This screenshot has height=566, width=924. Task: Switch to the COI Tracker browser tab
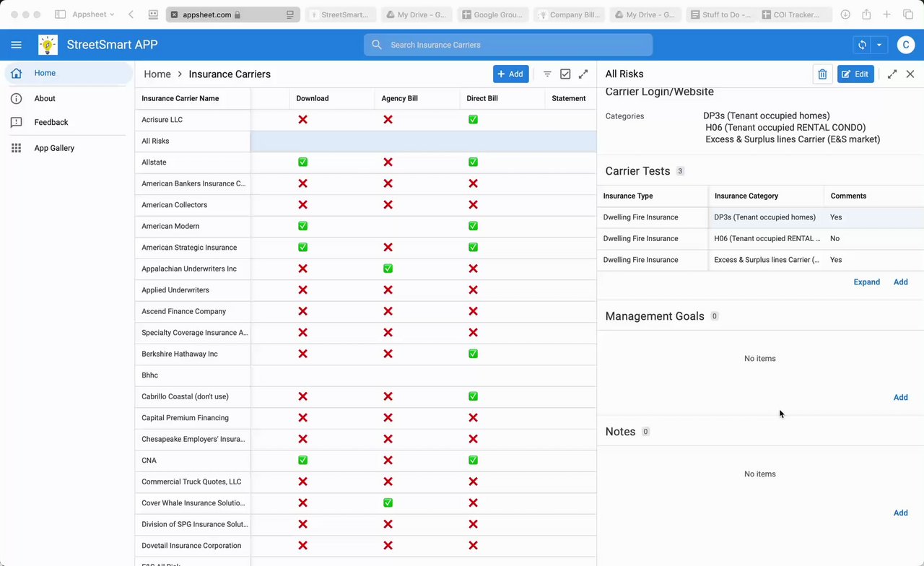pos(795,14)
